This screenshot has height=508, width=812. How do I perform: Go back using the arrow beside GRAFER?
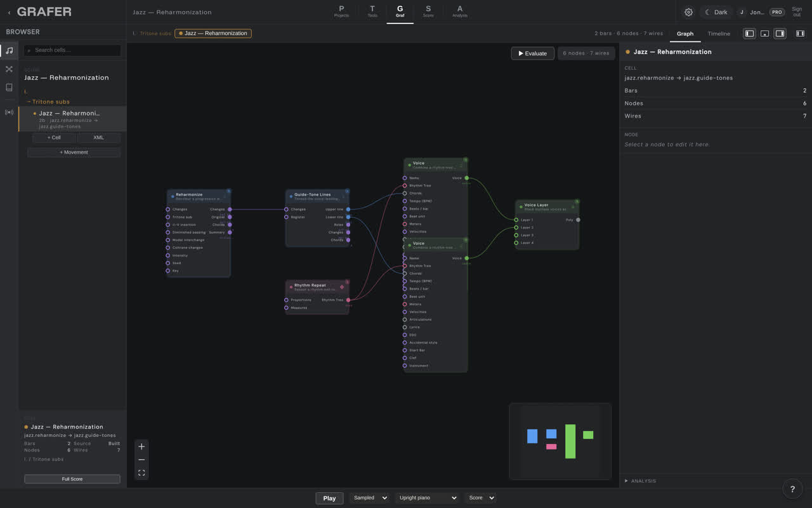9,12
